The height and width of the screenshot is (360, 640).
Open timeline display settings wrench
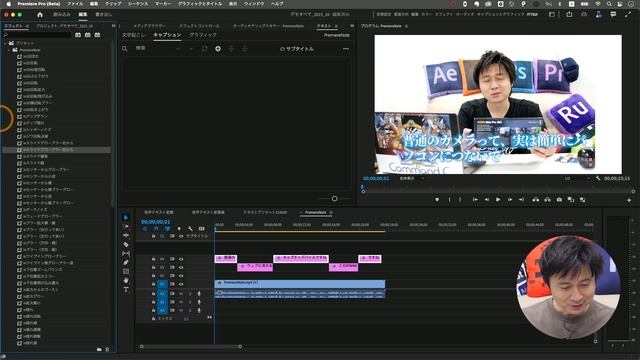(x=190, y=229)
